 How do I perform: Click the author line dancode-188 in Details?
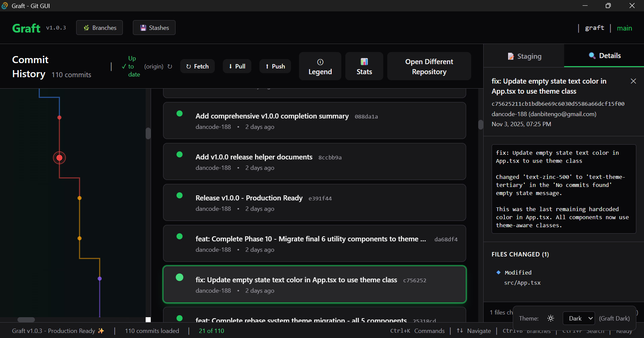coord(544,114)
